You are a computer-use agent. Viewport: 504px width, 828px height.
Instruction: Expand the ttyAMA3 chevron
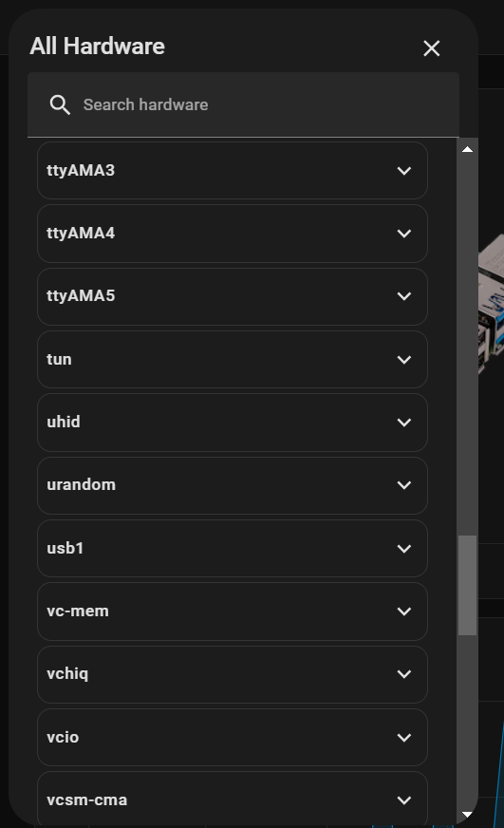coord(404,171)
